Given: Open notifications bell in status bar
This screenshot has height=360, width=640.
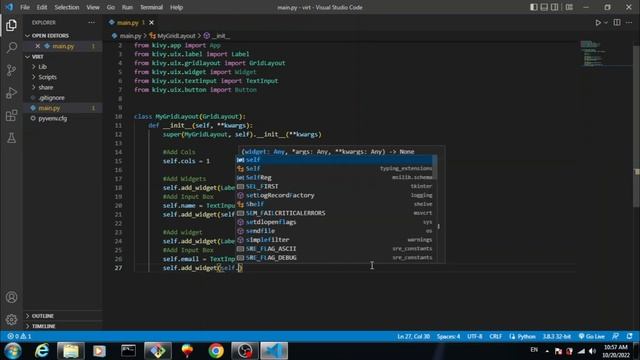Looking at the screenshot, I should point(629,336).
